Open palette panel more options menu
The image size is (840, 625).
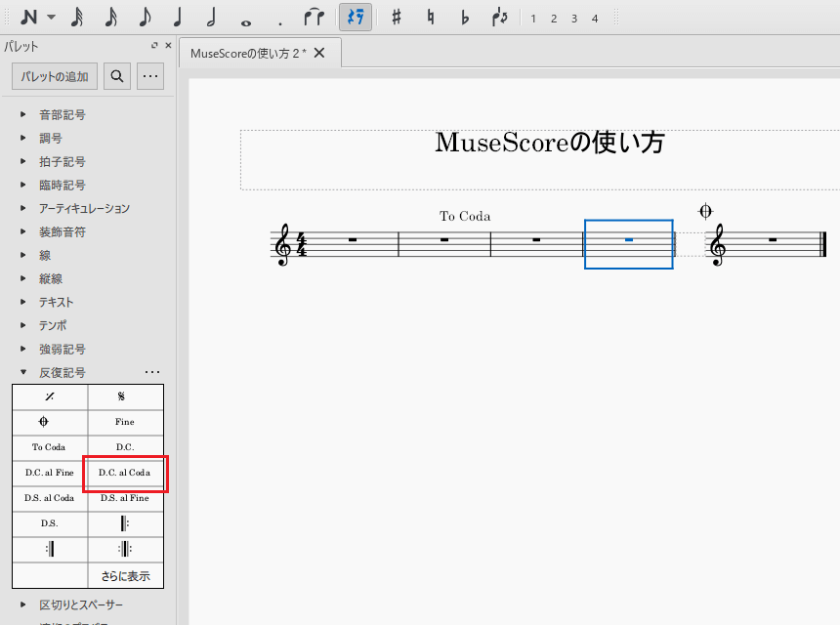point(150,76)
